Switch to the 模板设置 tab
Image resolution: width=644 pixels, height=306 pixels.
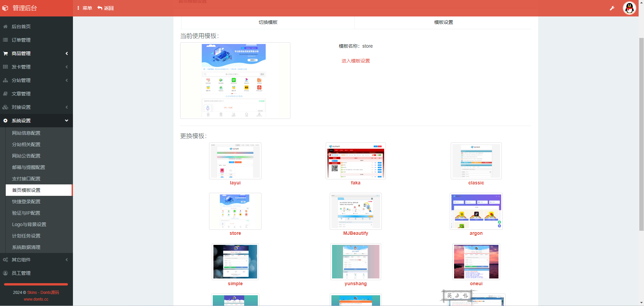[443, 22]
